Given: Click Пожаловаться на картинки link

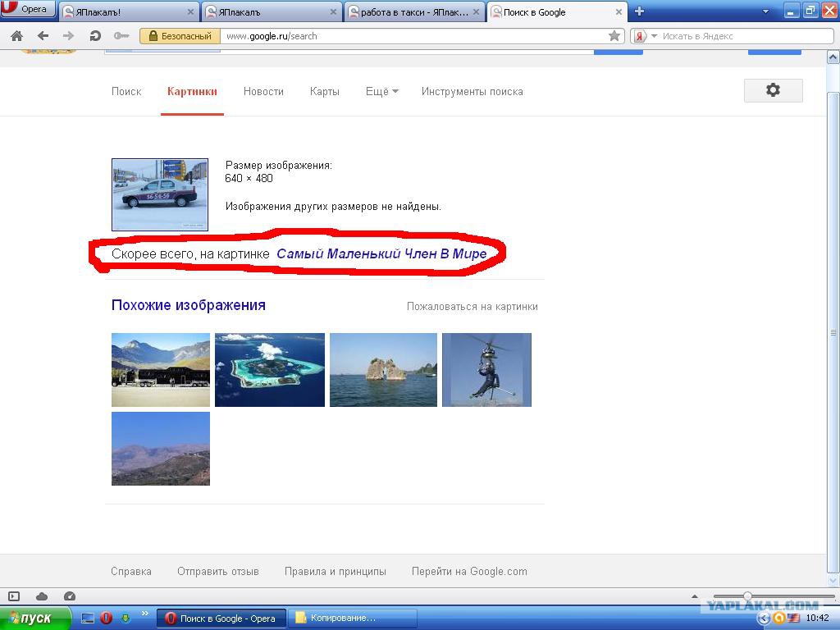Looking at the screenshot, I should pos(472,306).
